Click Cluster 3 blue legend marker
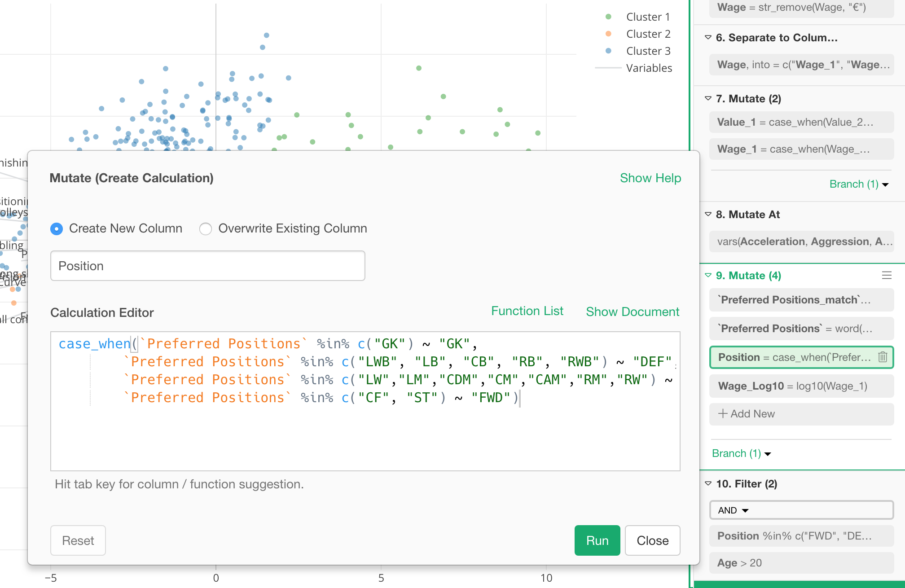This screenshot has width=905, height=588. pos(608,51)
